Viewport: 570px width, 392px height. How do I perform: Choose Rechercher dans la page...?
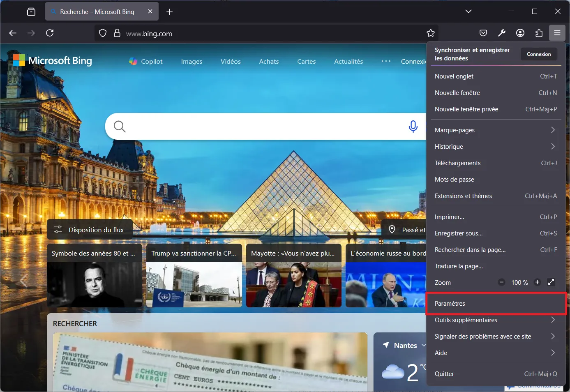(x=496, y=250)
